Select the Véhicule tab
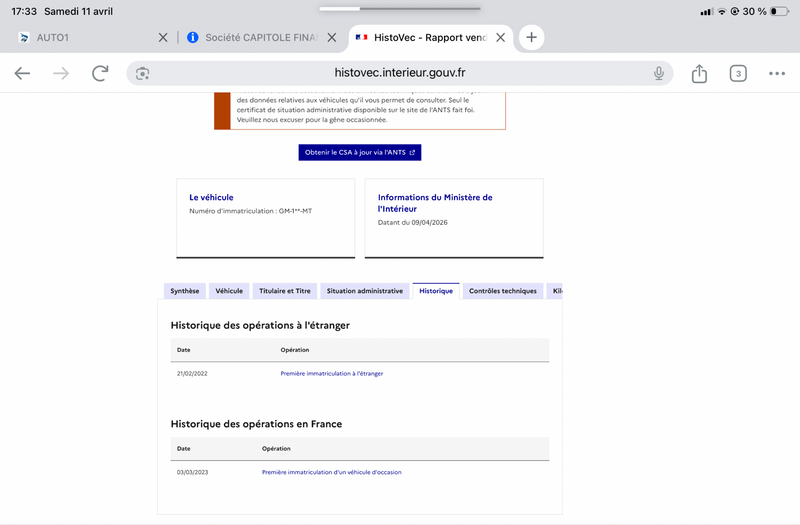The width and height of the screenshot is (800, 525). click(x=229, y=291)
